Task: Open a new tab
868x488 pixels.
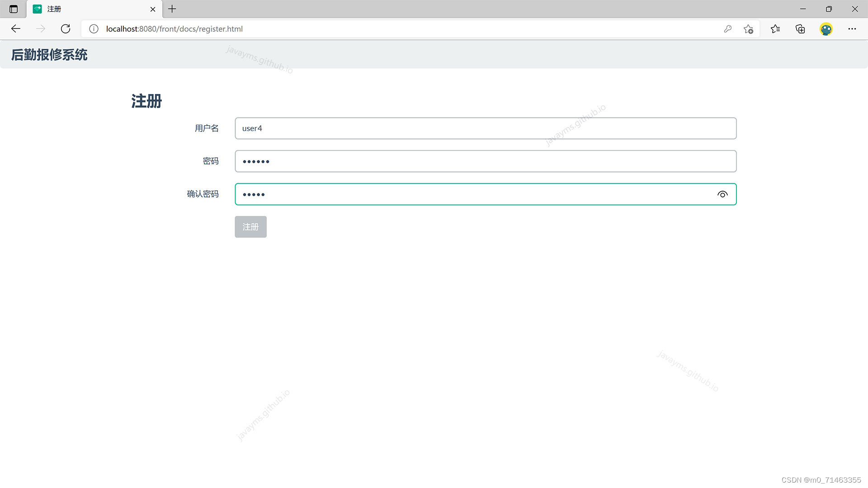Action: pyautogui.click(x=172, y=9)
